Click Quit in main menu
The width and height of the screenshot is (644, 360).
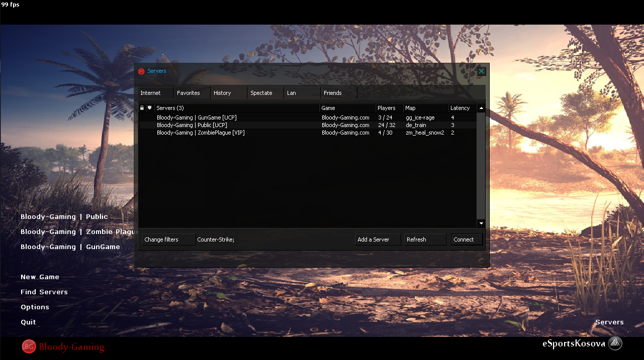[28, 322]
